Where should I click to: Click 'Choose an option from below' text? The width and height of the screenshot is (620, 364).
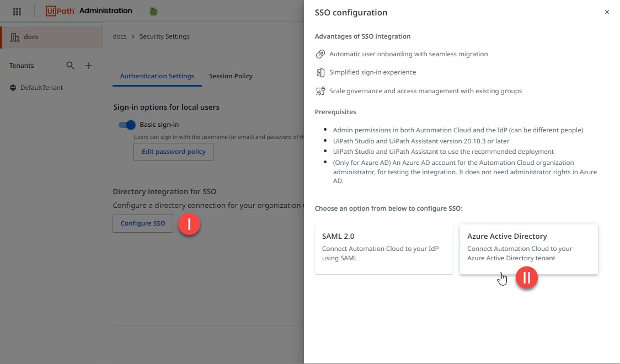pos(389,208)
